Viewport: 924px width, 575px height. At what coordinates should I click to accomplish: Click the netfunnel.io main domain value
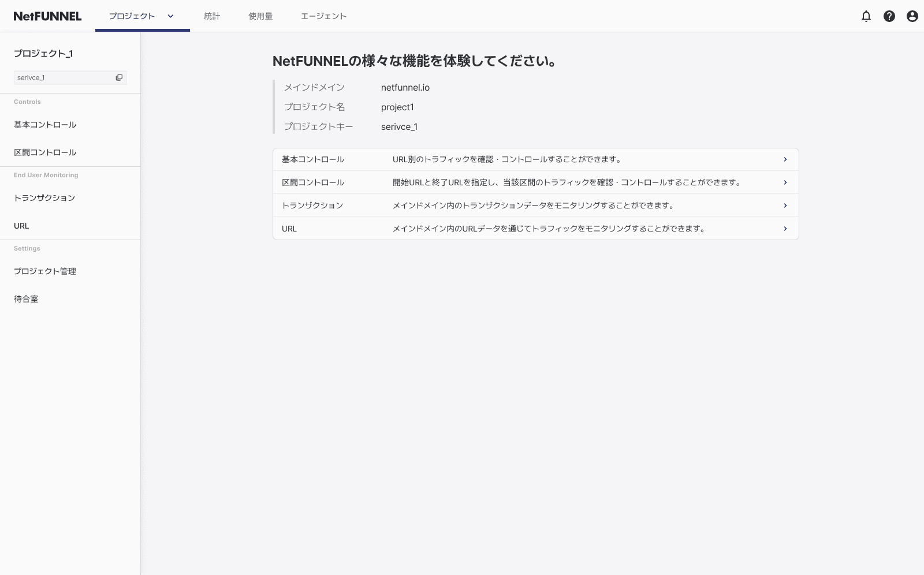405,88
